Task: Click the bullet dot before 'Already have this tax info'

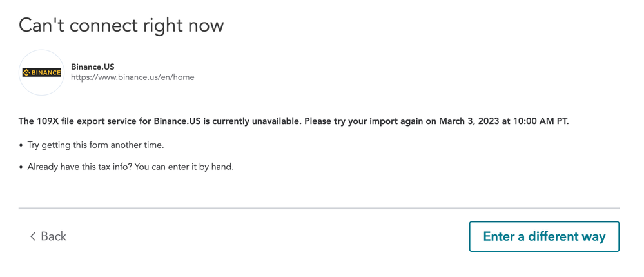Action: pyautogui.click(x=21, y=167)
